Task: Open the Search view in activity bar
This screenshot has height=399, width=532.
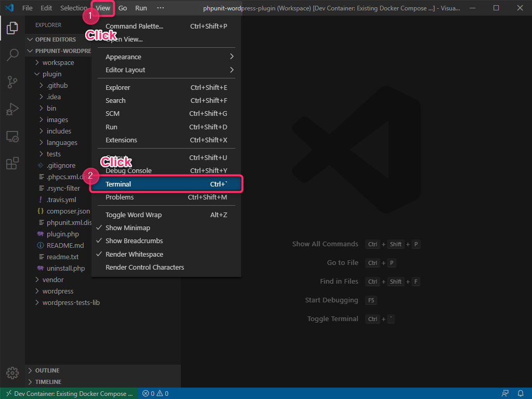Action: pyautogui.click(x=12, y=55)
